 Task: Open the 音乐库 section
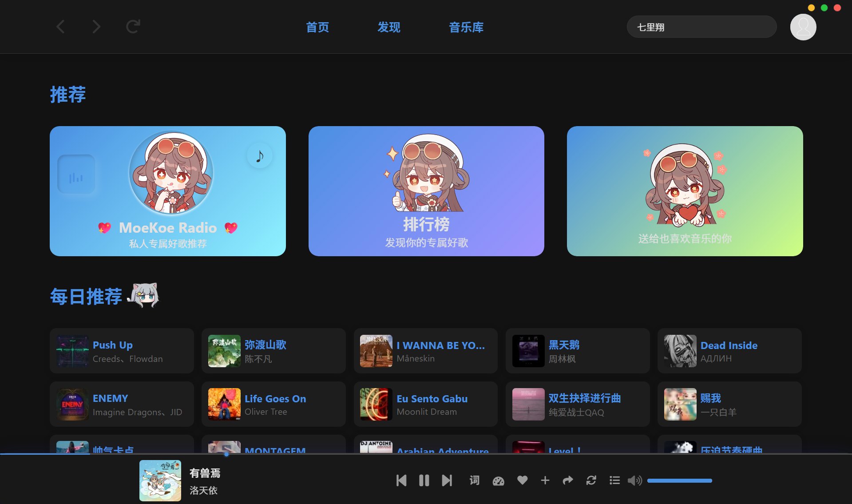[466, 27]
